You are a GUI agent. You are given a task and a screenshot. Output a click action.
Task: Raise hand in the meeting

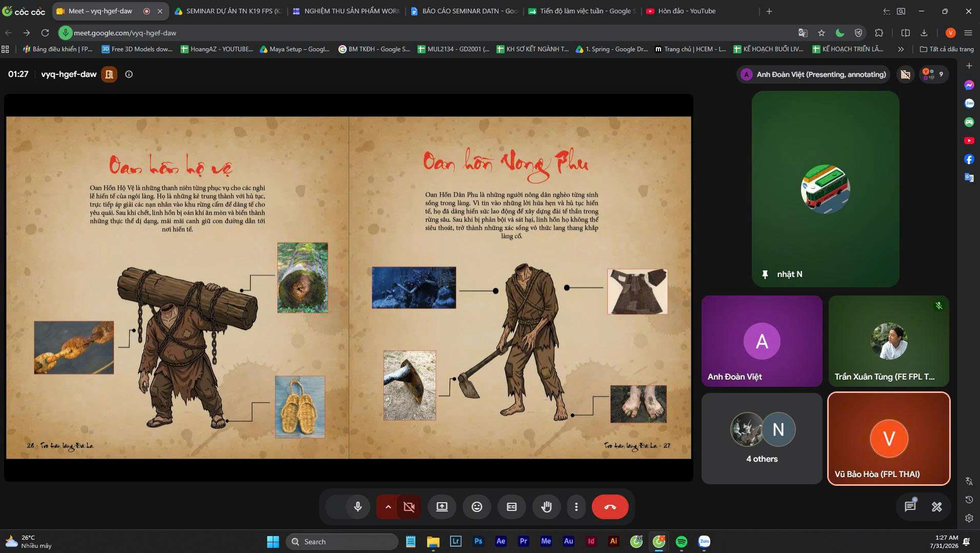click(546, 507)
